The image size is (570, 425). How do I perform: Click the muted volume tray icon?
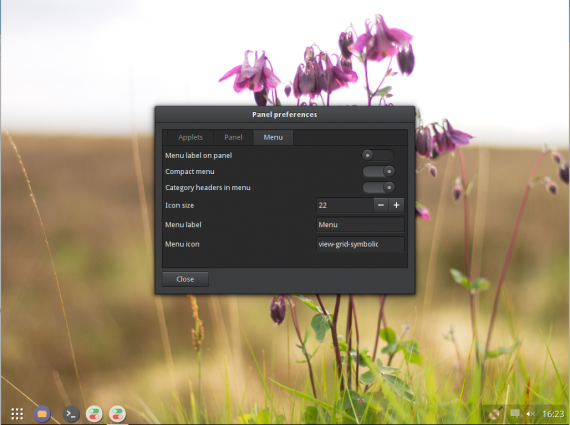tap(530, 414)
